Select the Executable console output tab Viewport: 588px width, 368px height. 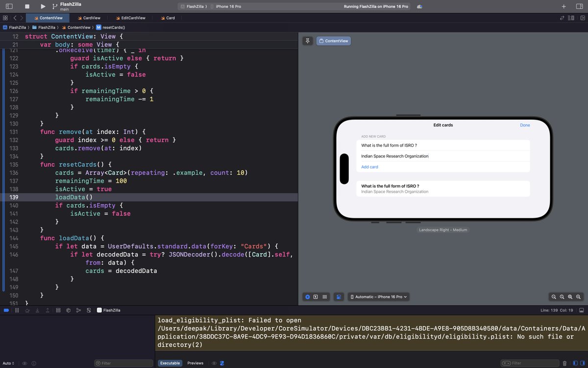click(x=170, y=363)
